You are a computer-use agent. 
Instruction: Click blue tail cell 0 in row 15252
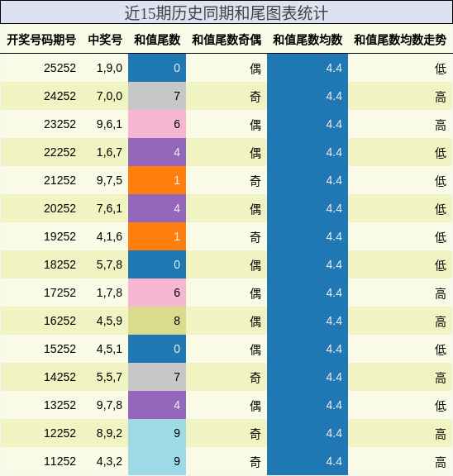[x=157, y=349]
